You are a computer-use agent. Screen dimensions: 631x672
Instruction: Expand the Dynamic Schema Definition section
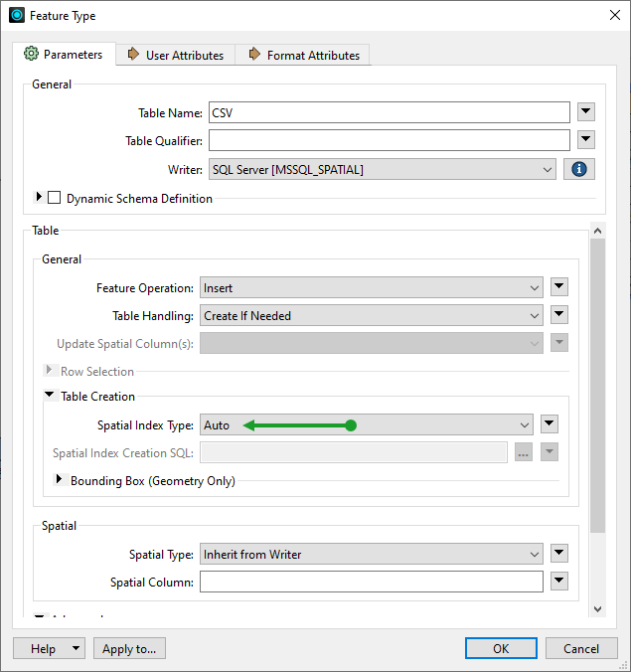(x=39, y=197)
